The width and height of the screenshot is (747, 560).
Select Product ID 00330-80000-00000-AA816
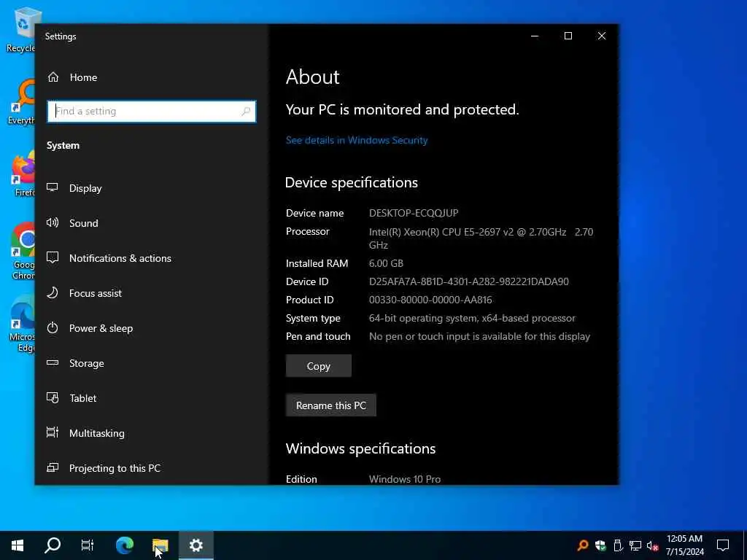click(x=430, y=300)
